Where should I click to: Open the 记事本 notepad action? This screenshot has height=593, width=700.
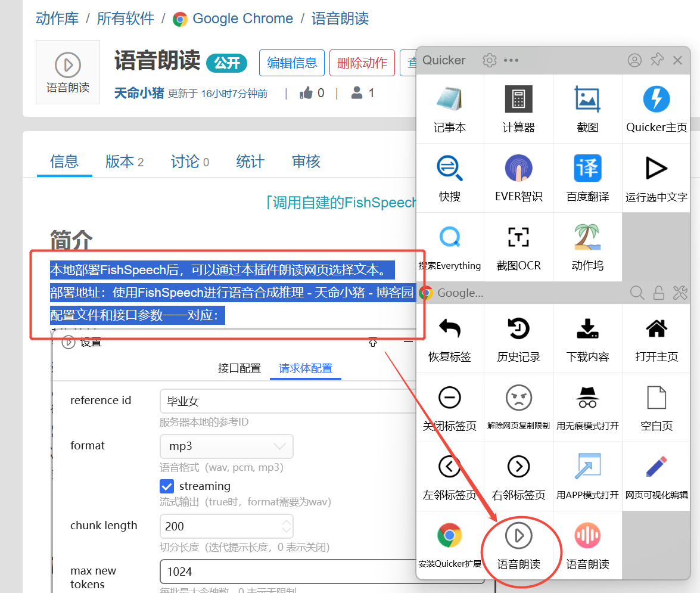click(450, 109)
